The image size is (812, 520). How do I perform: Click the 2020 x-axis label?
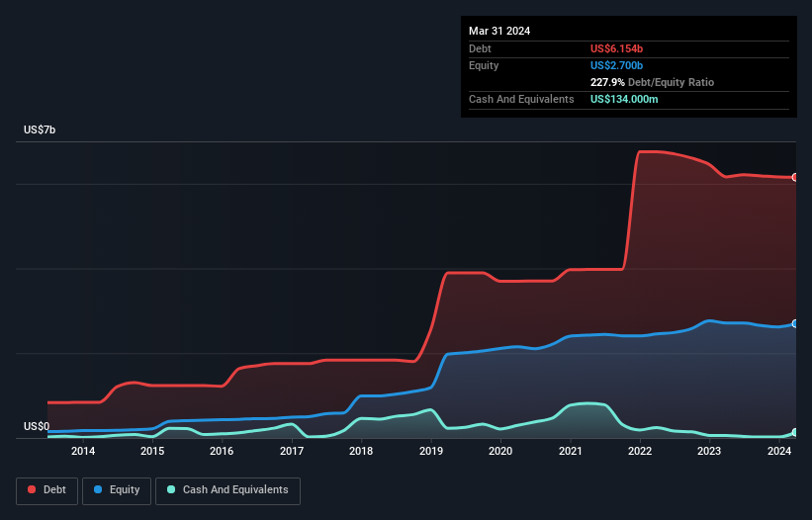click(x=500, y=451)
